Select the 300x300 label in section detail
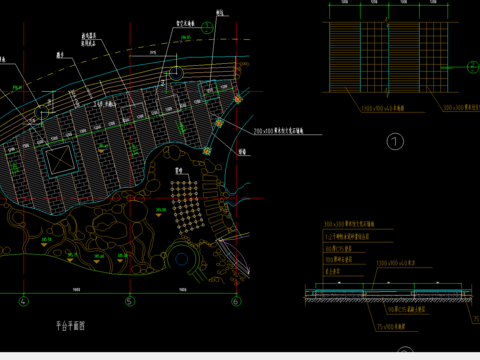 349,224
